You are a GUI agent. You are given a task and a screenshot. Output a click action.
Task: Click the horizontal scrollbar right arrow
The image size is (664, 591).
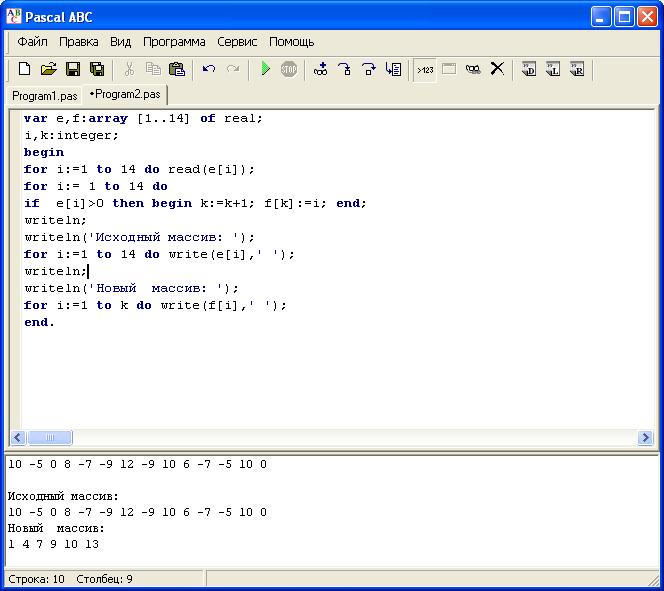(x=645, y=438)
